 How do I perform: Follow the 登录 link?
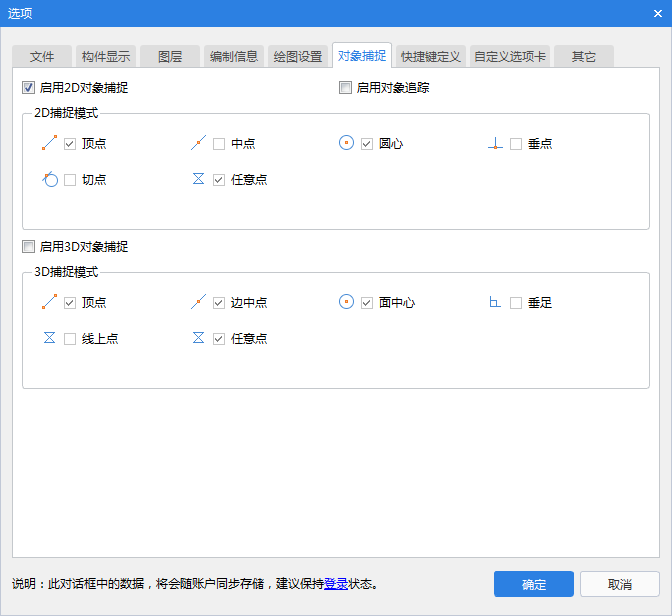pyautogui.click(x=336, y=584)
